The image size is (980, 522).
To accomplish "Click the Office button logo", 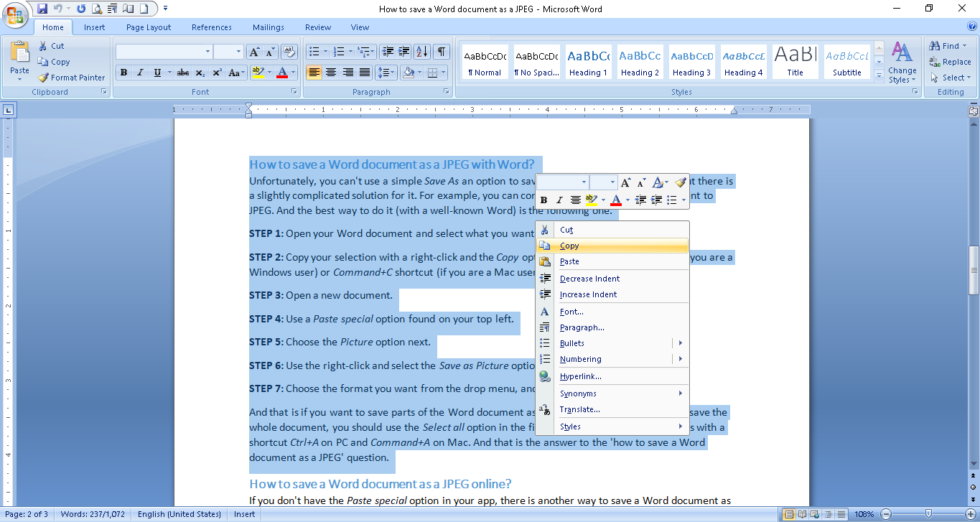I will click(x=15, y=15).
